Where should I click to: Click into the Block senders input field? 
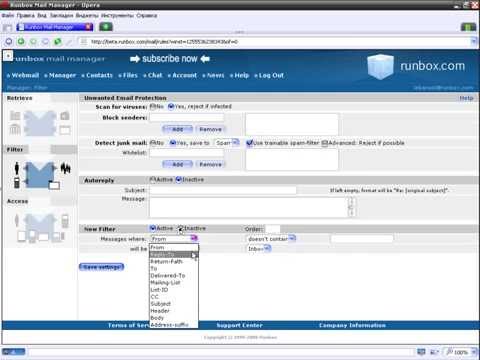(187, 117)
